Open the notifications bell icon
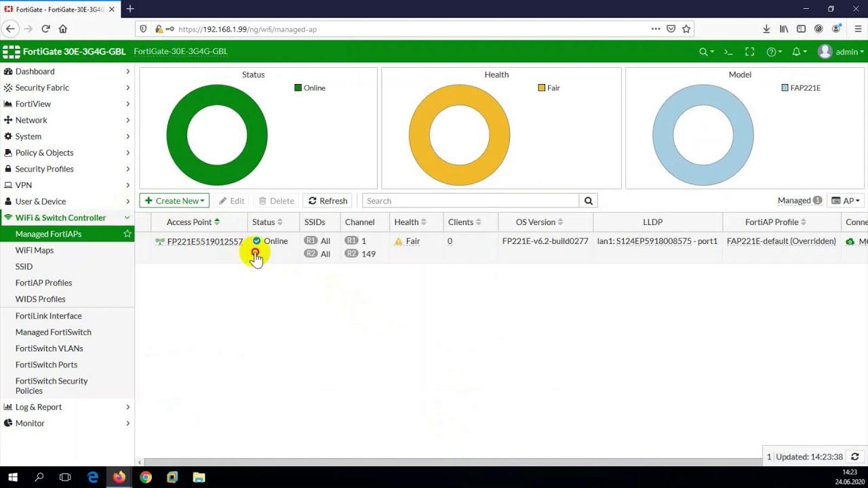This screenshot has height=488, width=868. pos(799,52)
